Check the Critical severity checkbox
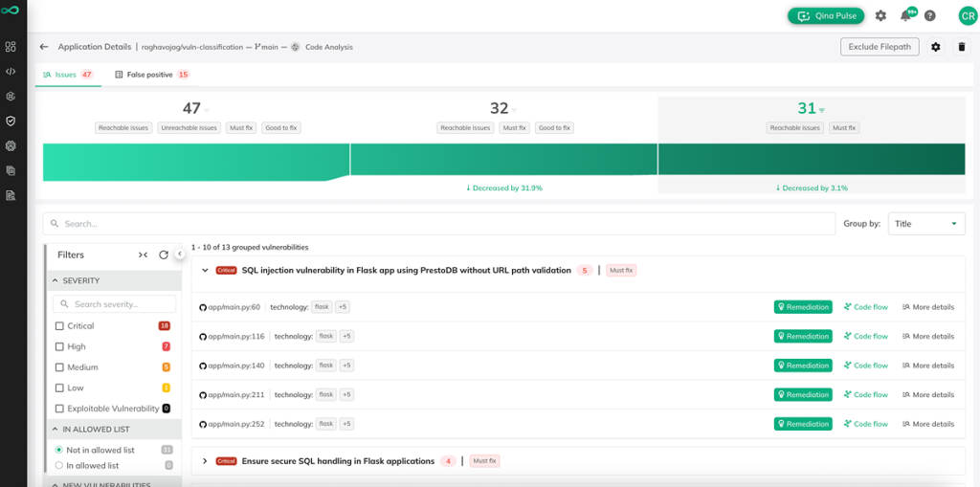980x487 pixels. [x=59, y=326]
